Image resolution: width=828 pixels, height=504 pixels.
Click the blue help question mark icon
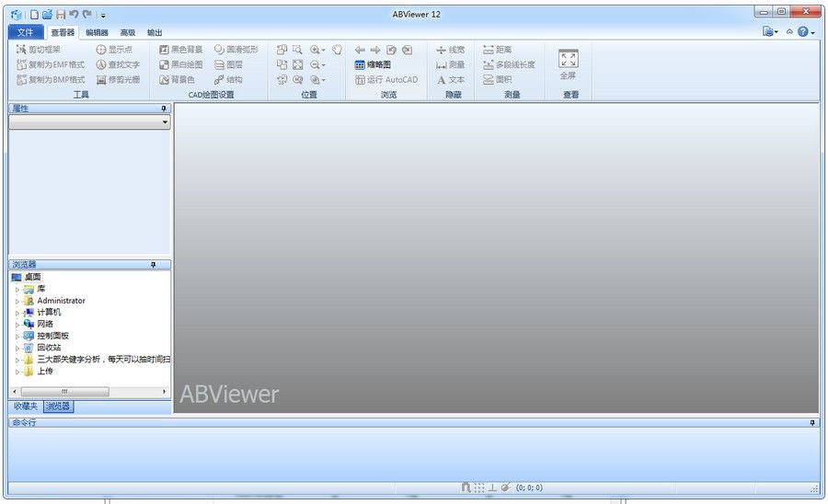[x=802, y=31]
